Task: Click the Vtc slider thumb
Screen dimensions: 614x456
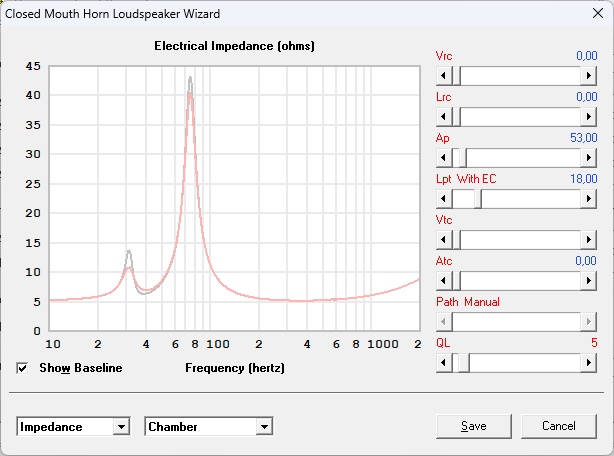Action: [456, 240]
